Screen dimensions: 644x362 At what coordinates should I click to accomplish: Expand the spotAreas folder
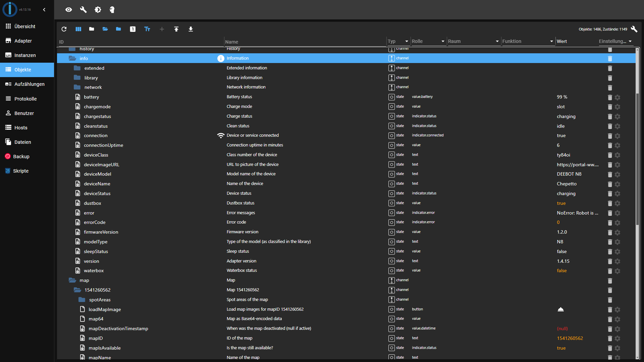coord(82,300)
